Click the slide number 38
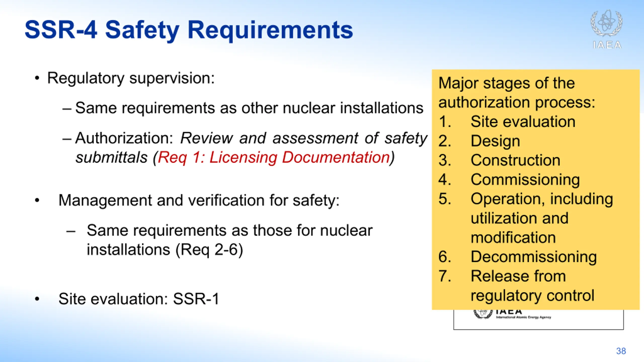Screen dimensions: 644x362 click(621, 351)
